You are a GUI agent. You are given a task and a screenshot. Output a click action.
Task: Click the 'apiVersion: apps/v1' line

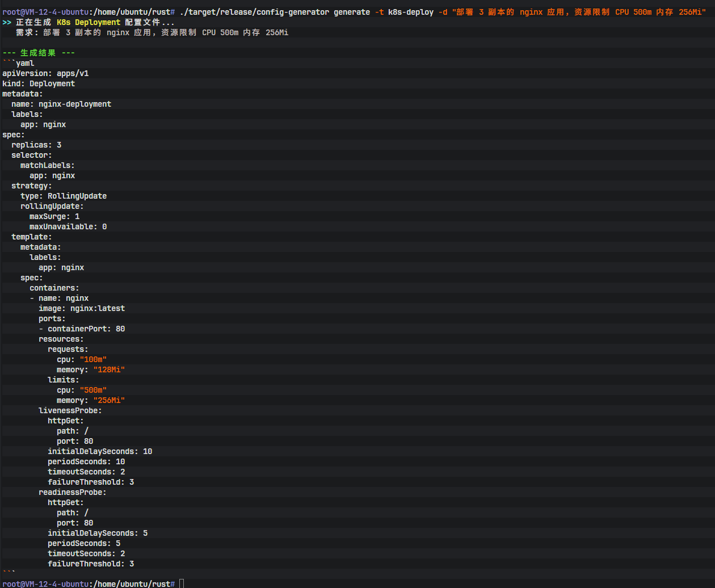pyautogui.click(x=45, y=73)
